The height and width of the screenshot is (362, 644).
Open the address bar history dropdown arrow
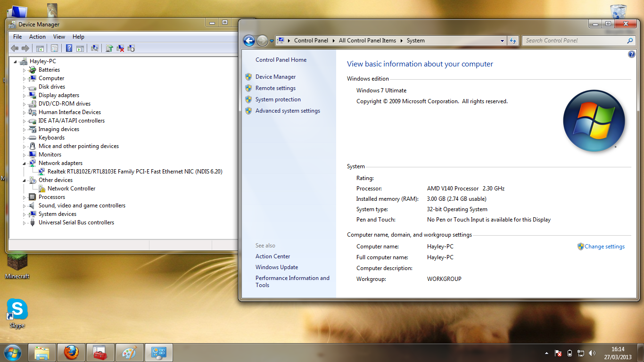(x=502, y=41)
